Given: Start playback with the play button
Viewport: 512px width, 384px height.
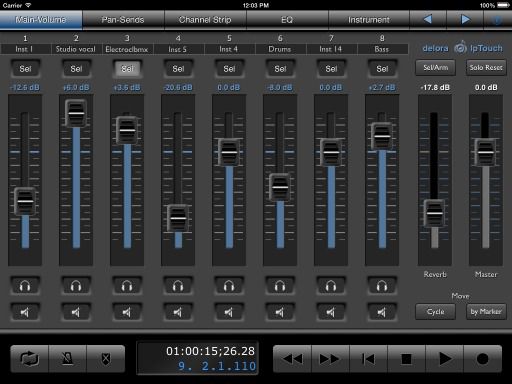Looking at the screenshot, I should pos(444,359).
